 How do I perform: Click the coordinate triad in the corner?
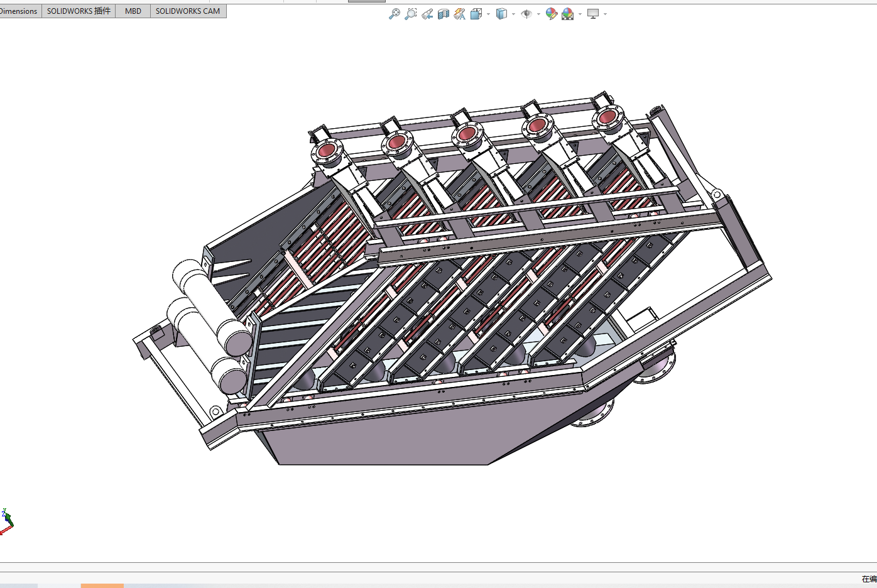point(6,521)
